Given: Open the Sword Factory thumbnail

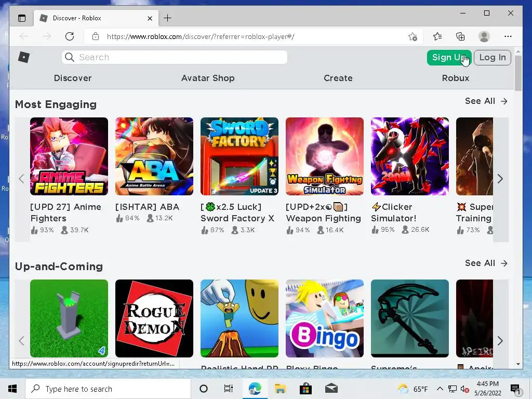Looking at the screenshot, I should coord(239,156).
